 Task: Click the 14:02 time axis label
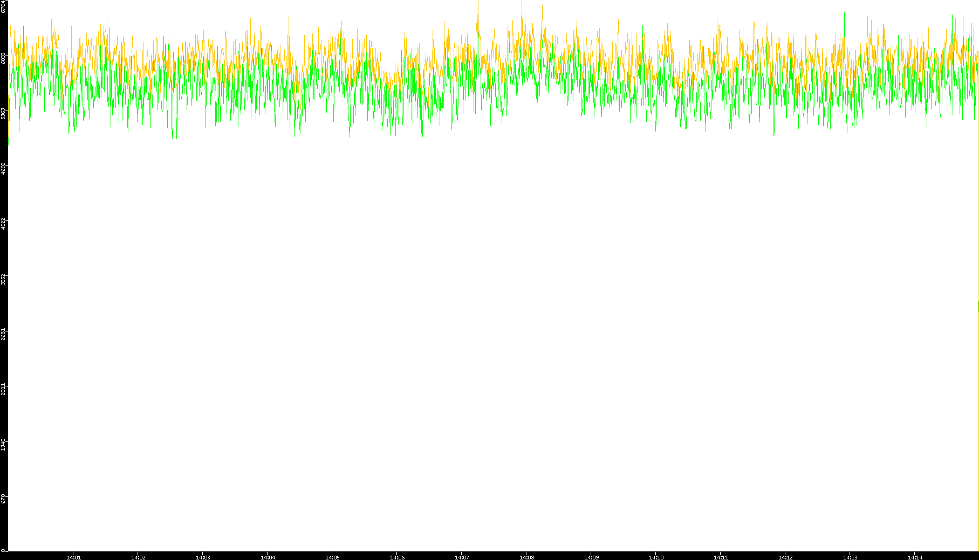[138, 557]
